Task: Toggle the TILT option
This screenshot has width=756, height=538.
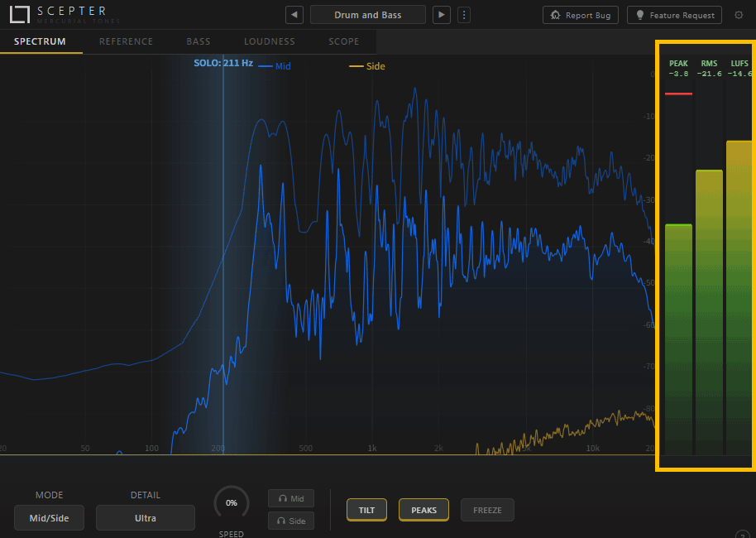Action: coord(366,510)
